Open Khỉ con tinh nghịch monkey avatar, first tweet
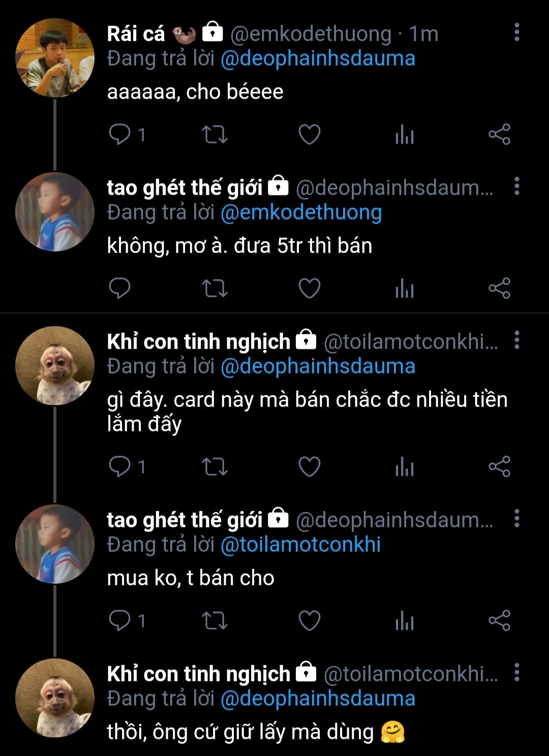 (55, 366)
